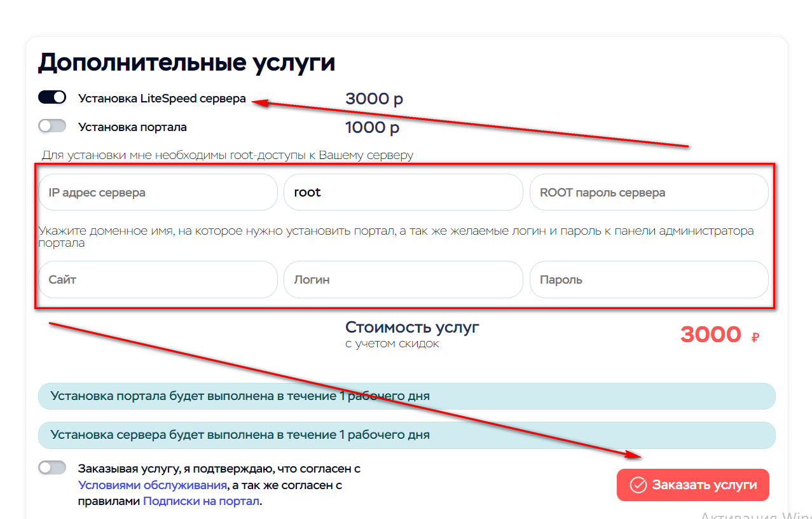Open the 'Условиями обслуживания' link

coord(153,485)
